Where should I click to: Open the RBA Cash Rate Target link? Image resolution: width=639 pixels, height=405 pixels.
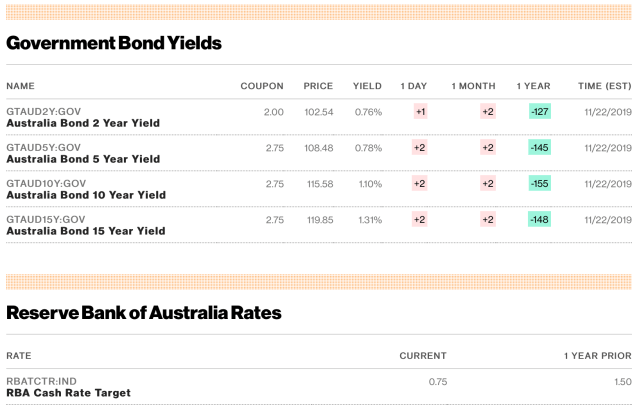pos(68,393)
